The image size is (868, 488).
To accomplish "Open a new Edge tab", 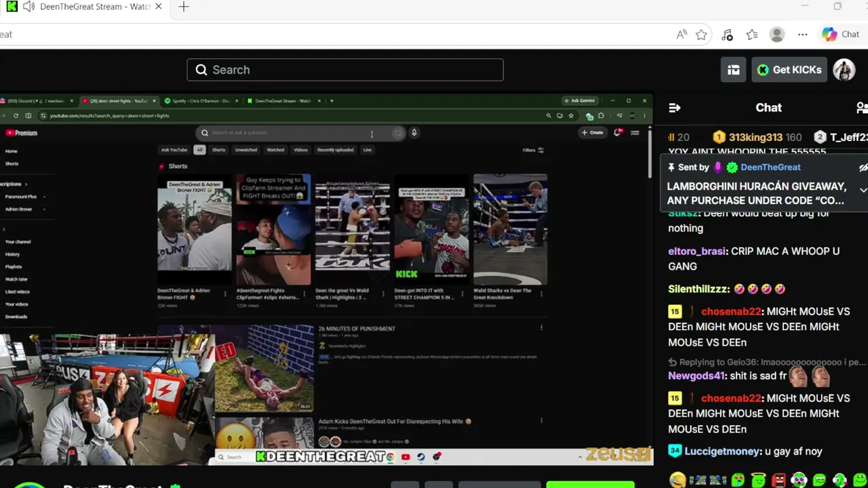I will (183, 7).
